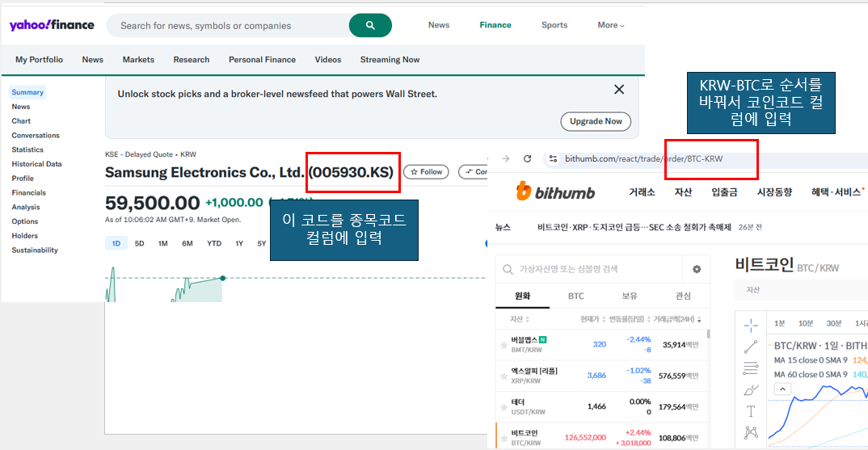Open Statistics in the quote sidebar
The height and width of the screenshot is (450, 868).
pos(27,150)
